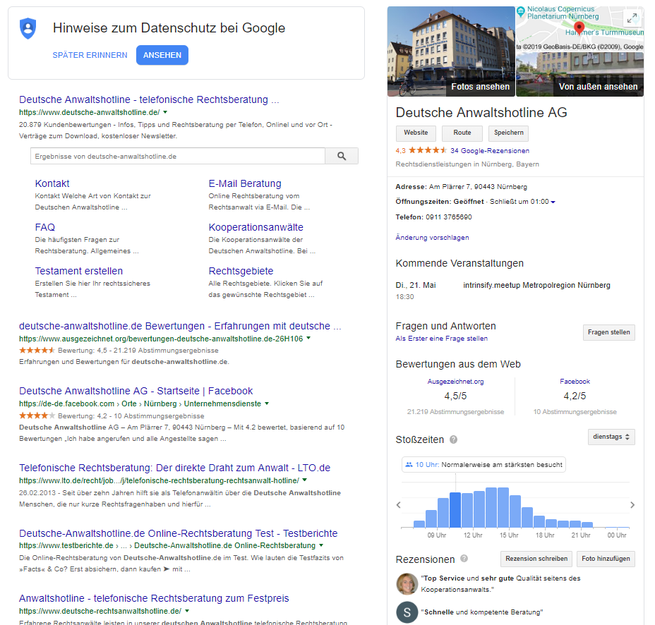Image resolution: width=655 pixels, height=625 pixels.
Task: Click the blue privacy shield icon
Action: click(x=28, y=28)
